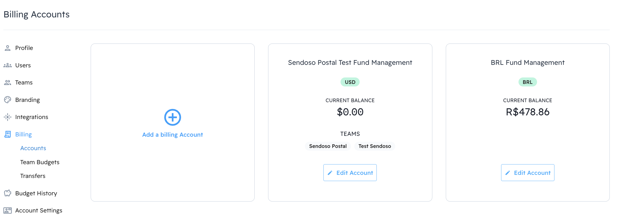The height and width of the screenshot is (215, 644).
Task: Open Team Budgets under Billing
Action: pyautogui.click(x=40, y=162)
